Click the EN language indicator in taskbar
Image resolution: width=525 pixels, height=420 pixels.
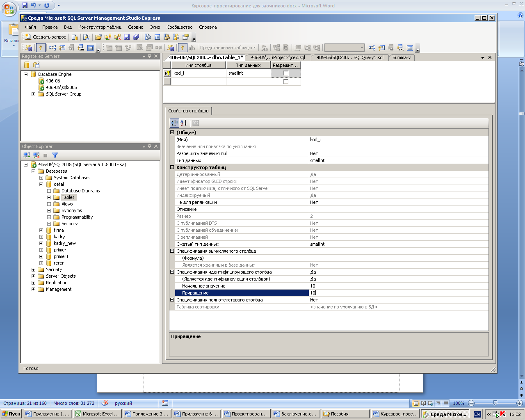point(477,414)
